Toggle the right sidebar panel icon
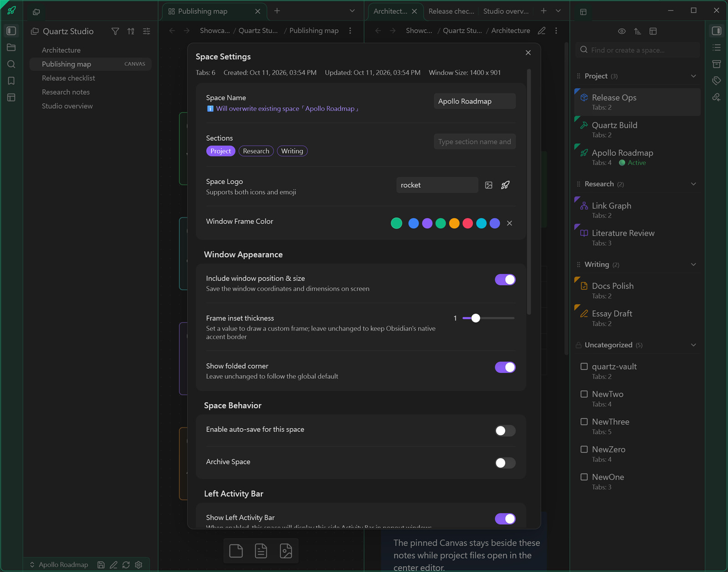 point(717,31)
